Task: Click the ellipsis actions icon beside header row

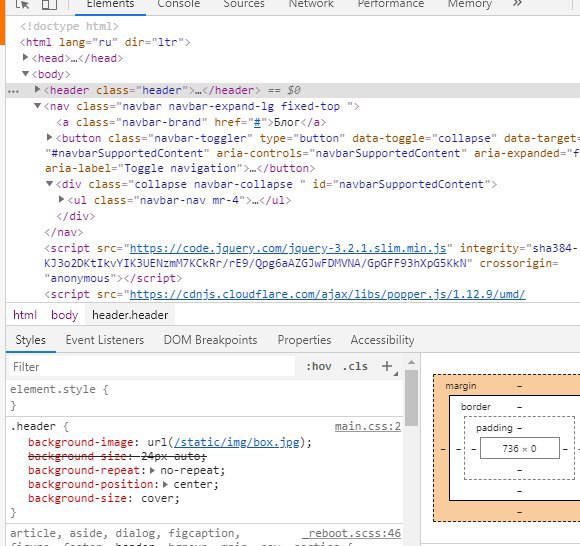Action: (x=14, y=91)
